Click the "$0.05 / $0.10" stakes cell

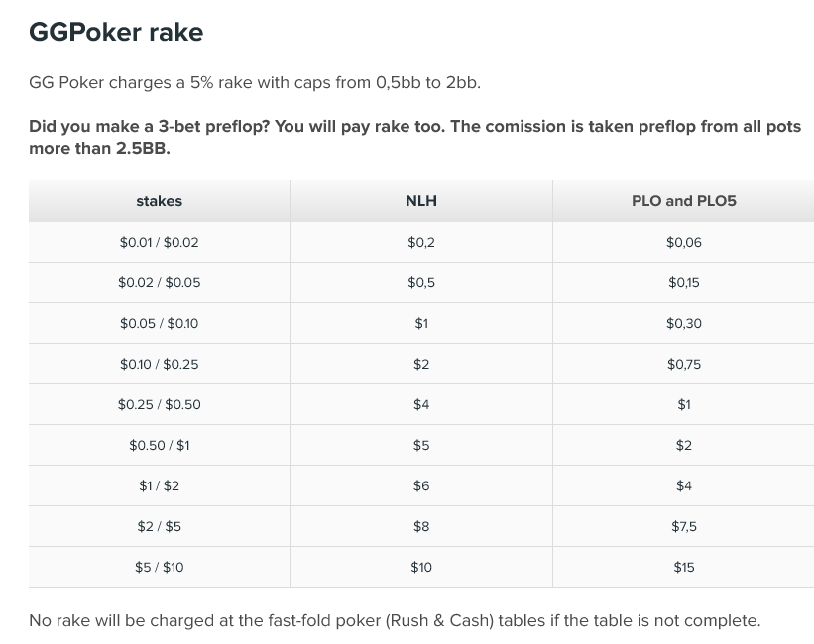[159, 323]
